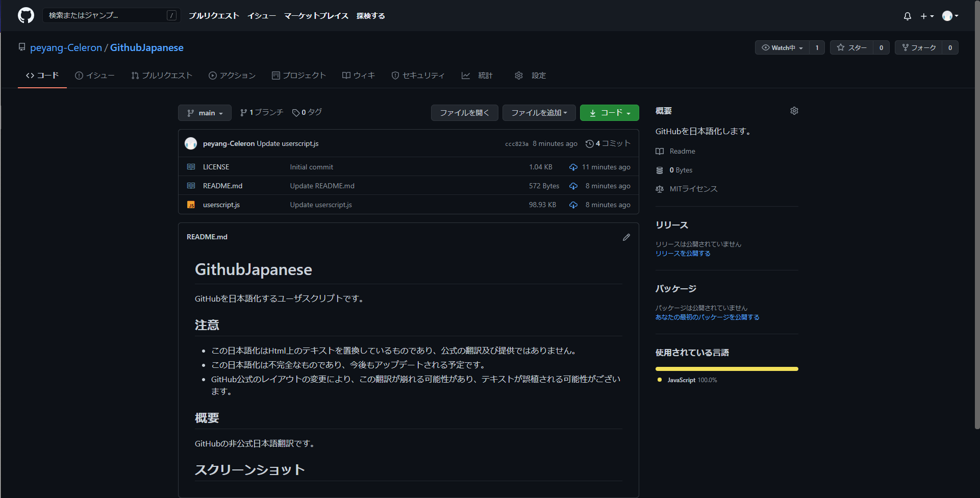Open the 統計 insights tab

477,76
